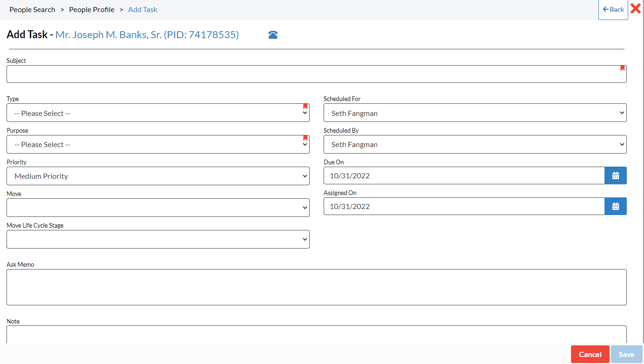Click the Cancel button
The image size is (644, 364).
590,354
